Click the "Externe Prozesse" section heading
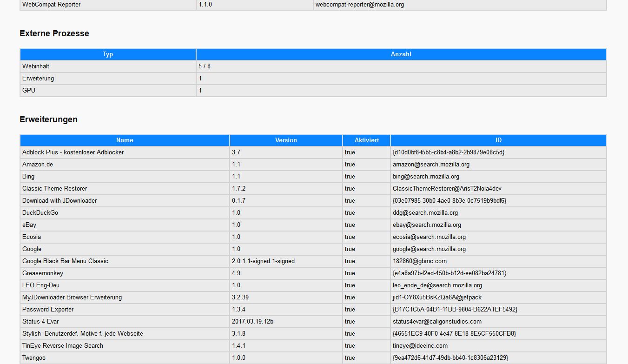628x364 pixels. pyautogui.click(x=54, y=33)
